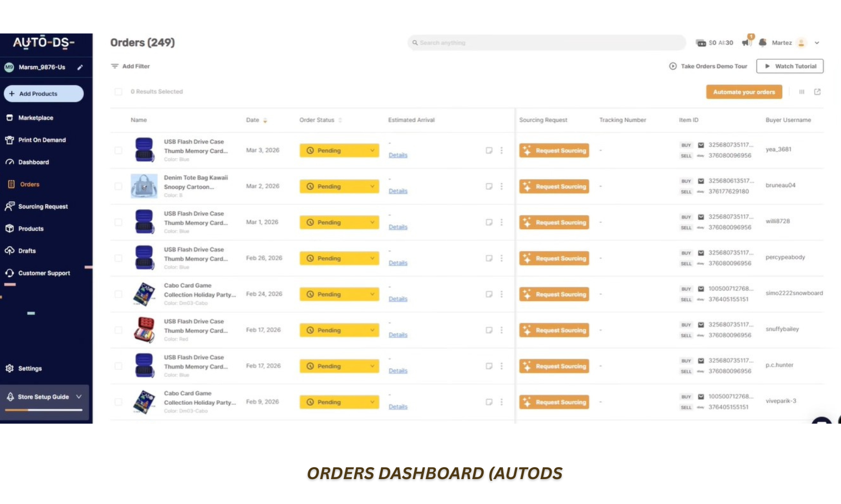
Task: Open the Denim Tote Bag product thumbnail
Action: pos(144,186)
